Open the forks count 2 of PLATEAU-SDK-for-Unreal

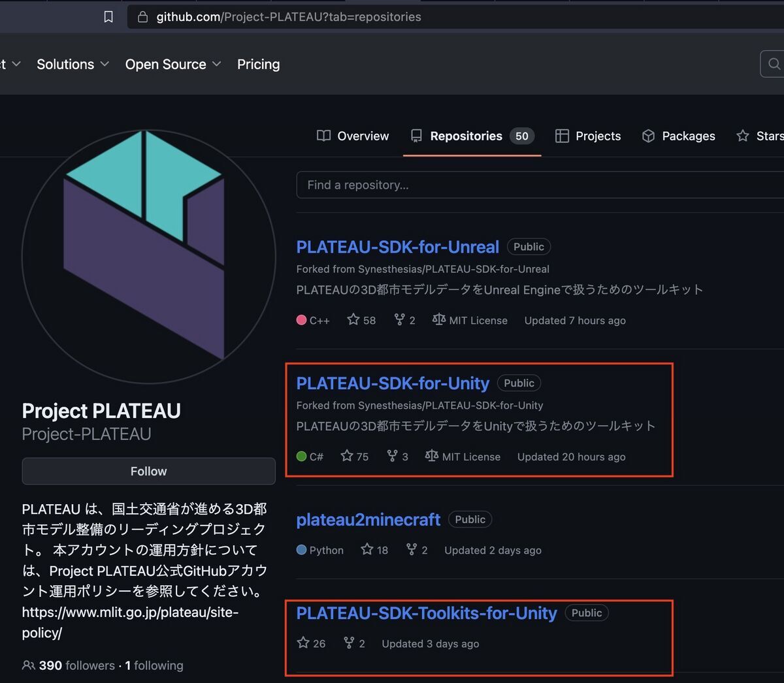[x=404, y=320]
